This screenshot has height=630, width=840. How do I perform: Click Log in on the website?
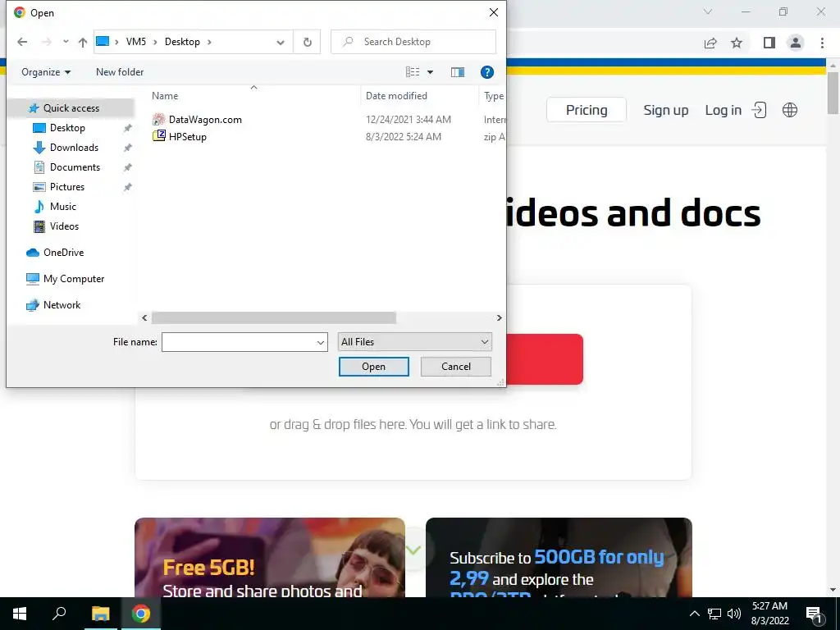[x=736, y=110]
